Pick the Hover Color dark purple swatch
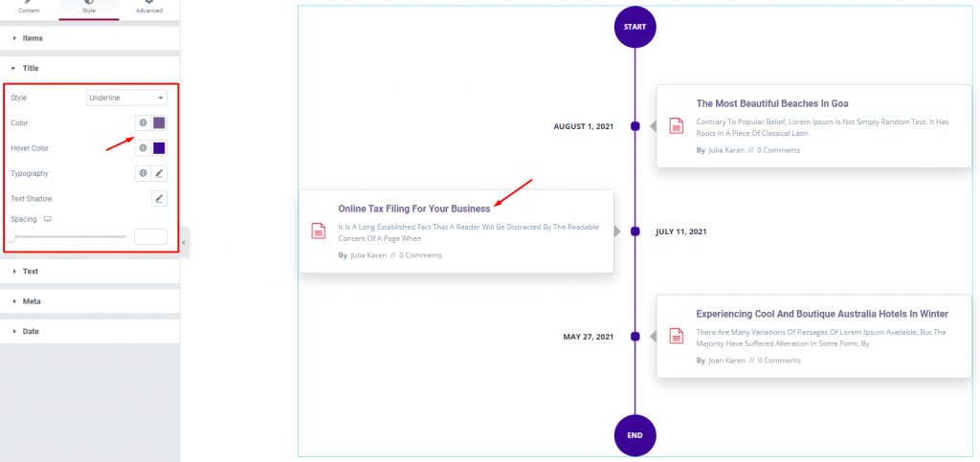Image resolution: width=980 pixels, height=462 pixels. pos(160,148)
